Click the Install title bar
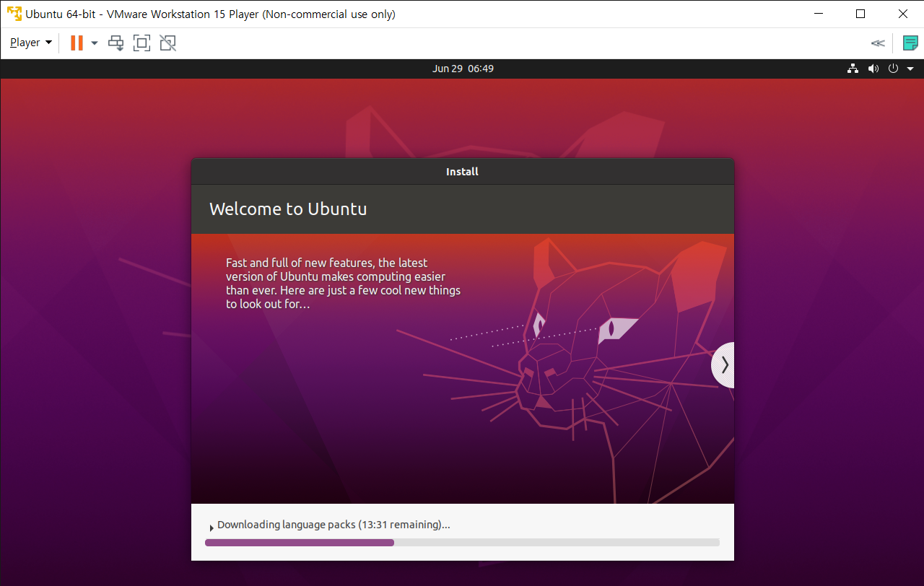The height and width of the screenshot is (586, 924). point(462,172)
